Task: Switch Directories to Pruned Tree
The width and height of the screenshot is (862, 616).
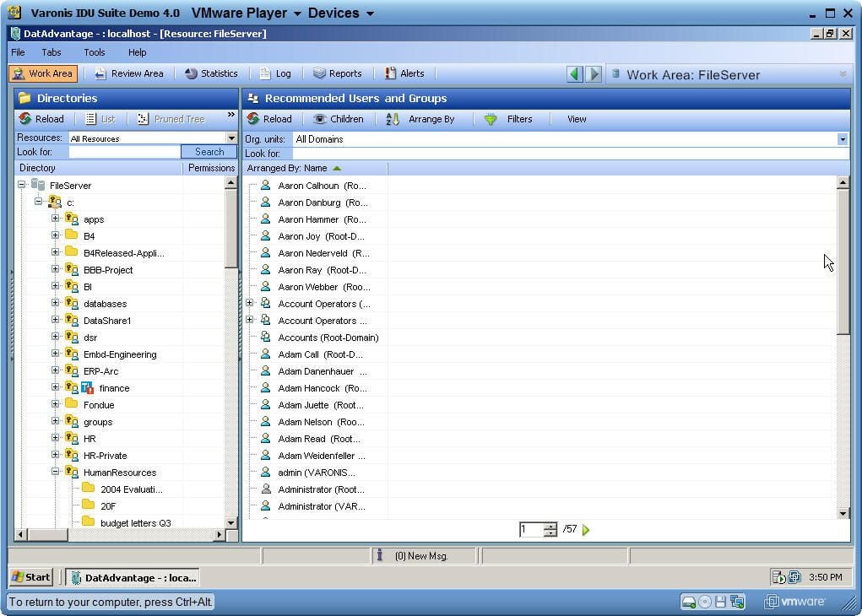Action: [171, 119]
